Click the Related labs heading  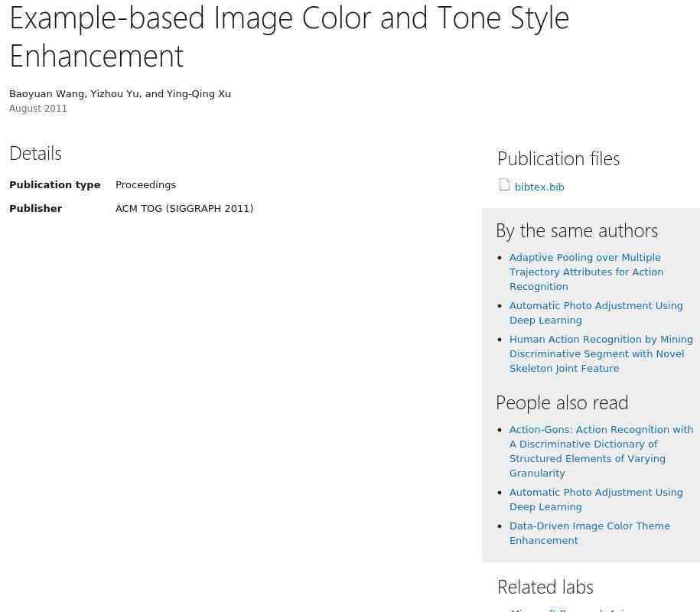click(545, 587)
